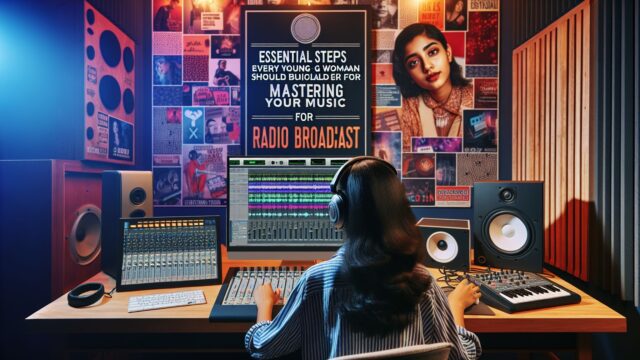Screen dimensions: 640x360
Task: Click the woman's portrait poster on the wall
Action: click(x=433, y=81)
